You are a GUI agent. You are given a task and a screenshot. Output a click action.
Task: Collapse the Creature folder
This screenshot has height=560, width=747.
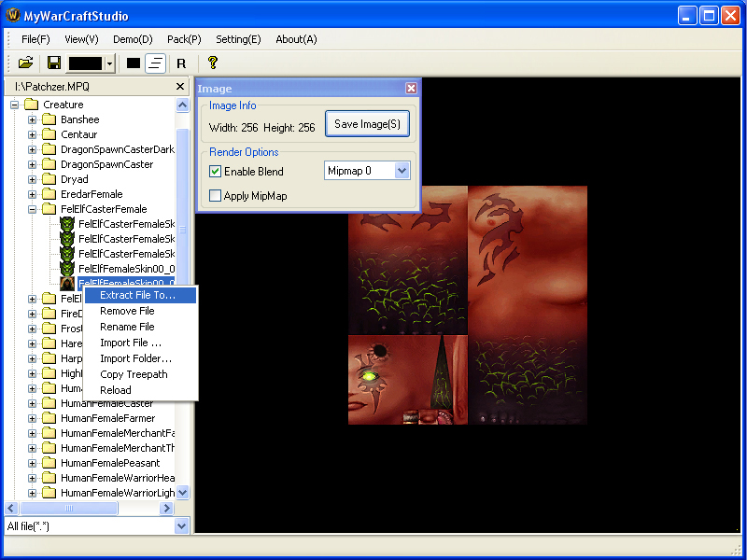tap(14, 105)
